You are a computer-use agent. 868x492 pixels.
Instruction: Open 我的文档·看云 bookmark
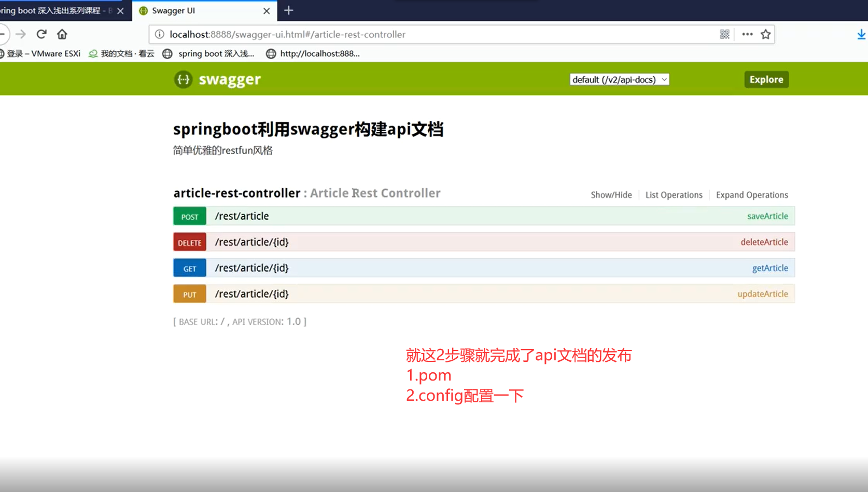(x=122, y=53)
